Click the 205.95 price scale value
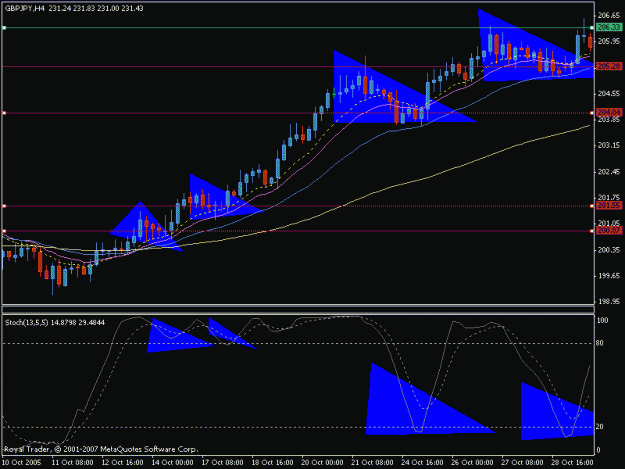Screen dimensions: 625x469 [x=609, y=41]
